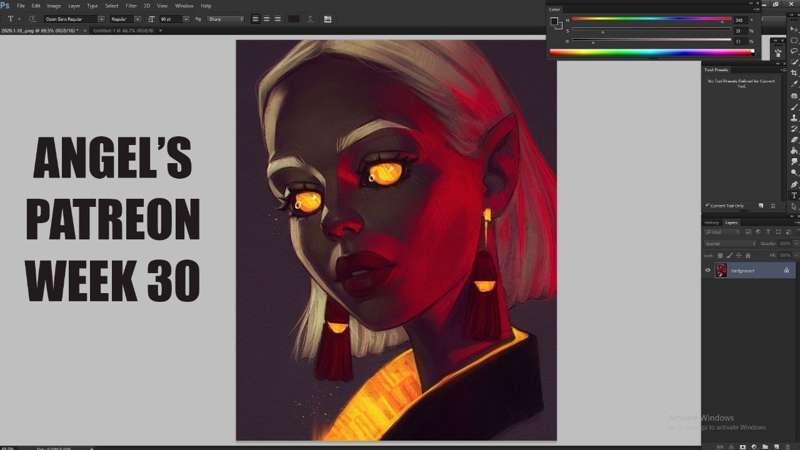
Task: Select the Crop tool
Action: 794,72
